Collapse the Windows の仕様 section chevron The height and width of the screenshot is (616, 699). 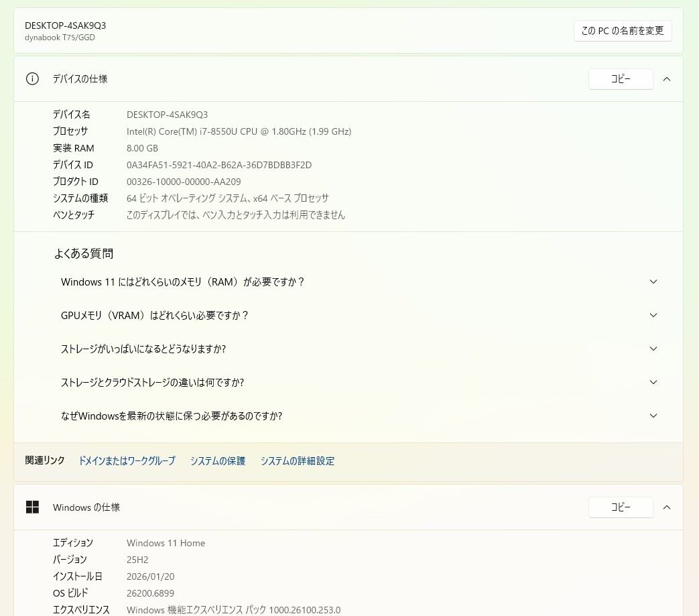[x=667, y=507]
